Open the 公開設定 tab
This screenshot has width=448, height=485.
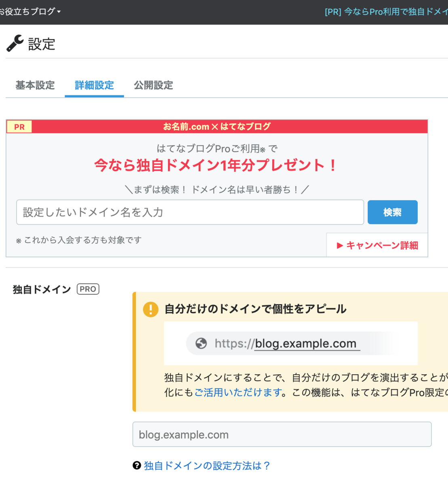154,85
